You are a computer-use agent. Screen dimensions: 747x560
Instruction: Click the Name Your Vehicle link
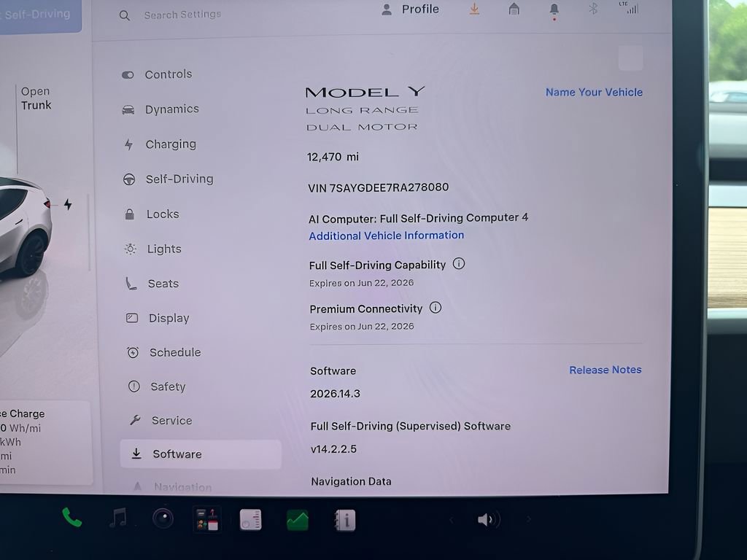coord(594,93)
